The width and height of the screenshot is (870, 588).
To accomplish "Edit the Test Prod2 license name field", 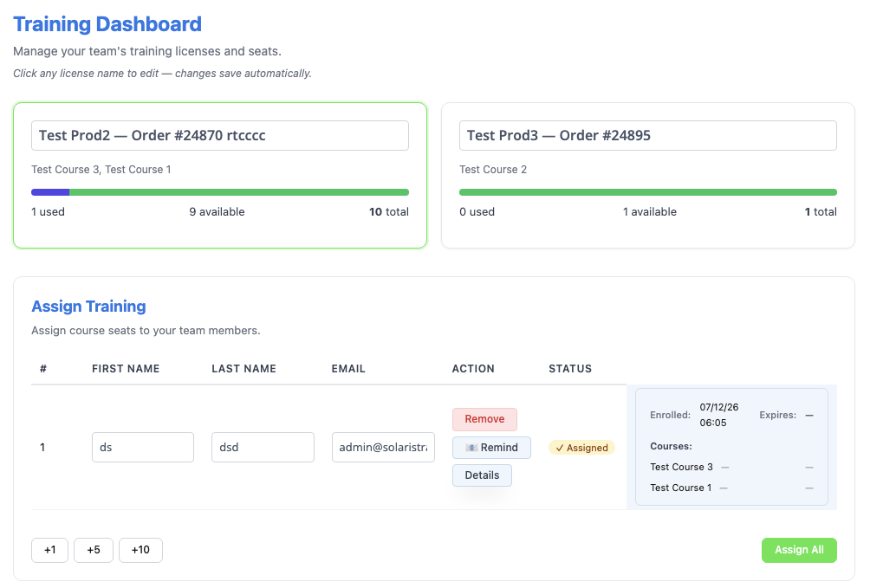I will (220, 135).
